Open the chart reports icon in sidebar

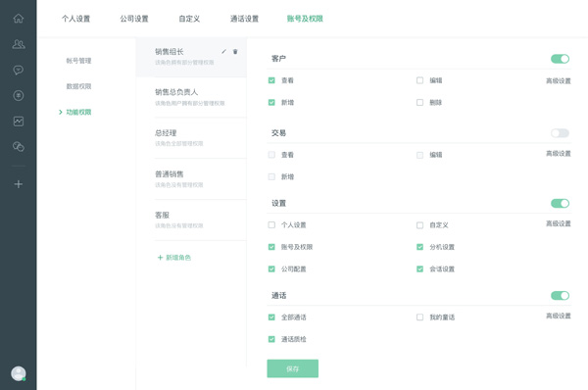pos(19,122)
